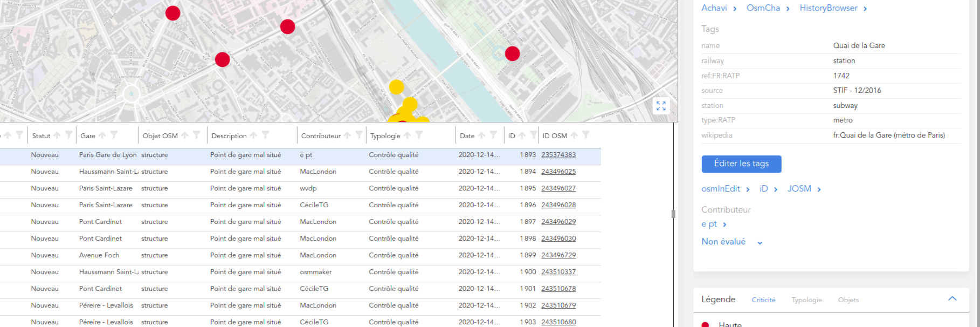Collapse the Légende panel
The image size is (980, 327).
[952, 299]
